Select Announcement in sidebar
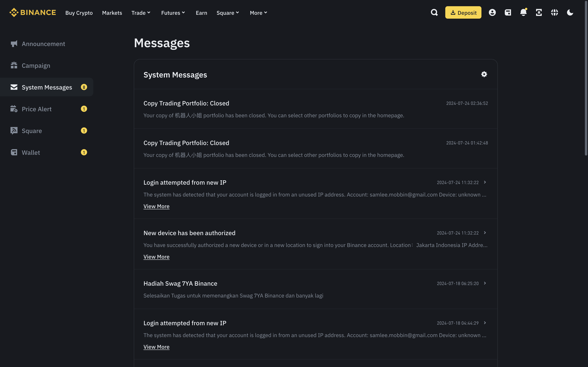This screenshot has width=588, height=367. point(43,44)
